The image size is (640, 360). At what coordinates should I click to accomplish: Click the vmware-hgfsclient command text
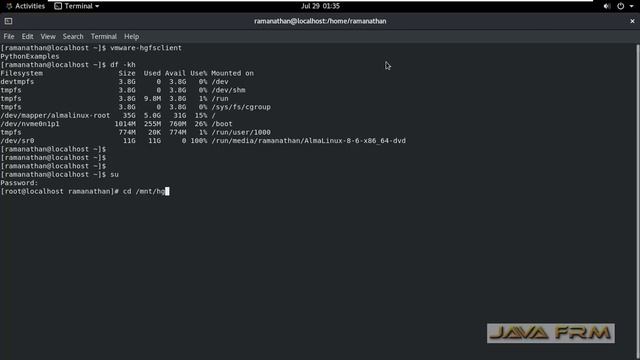click(146, 48)
